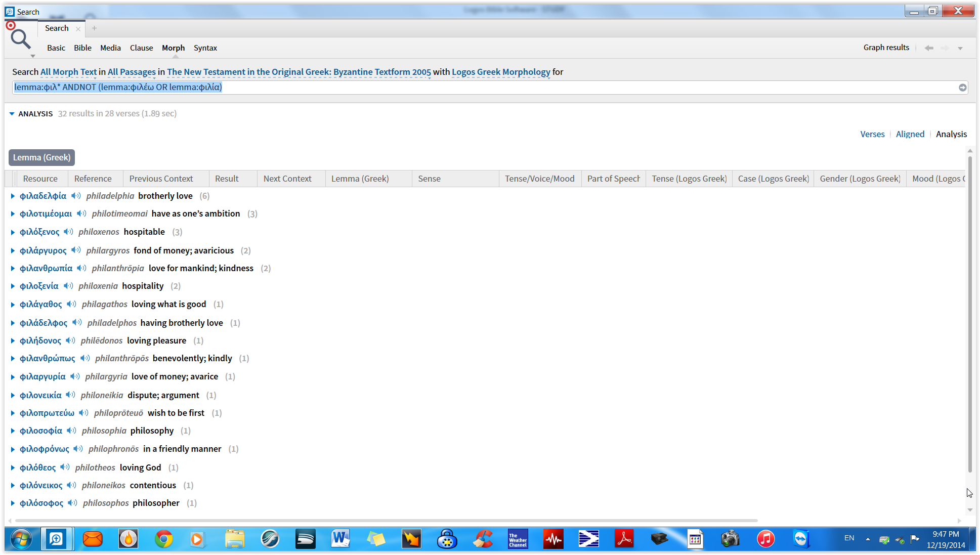This screenshot has height=555, width=980.
Task: Play pronunciation audio for φιλόξενος
Action: [68, 232]
